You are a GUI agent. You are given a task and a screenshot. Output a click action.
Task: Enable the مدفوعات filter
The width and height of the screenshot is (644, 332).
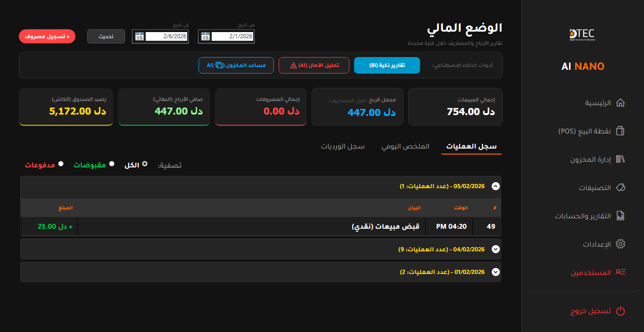tap(60, 164)
